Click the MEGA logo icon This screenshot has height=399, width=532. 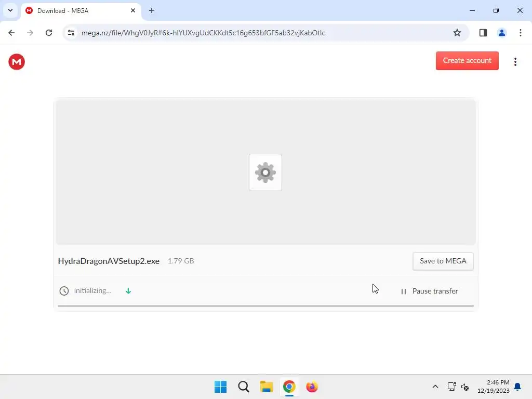click(17, 62)
